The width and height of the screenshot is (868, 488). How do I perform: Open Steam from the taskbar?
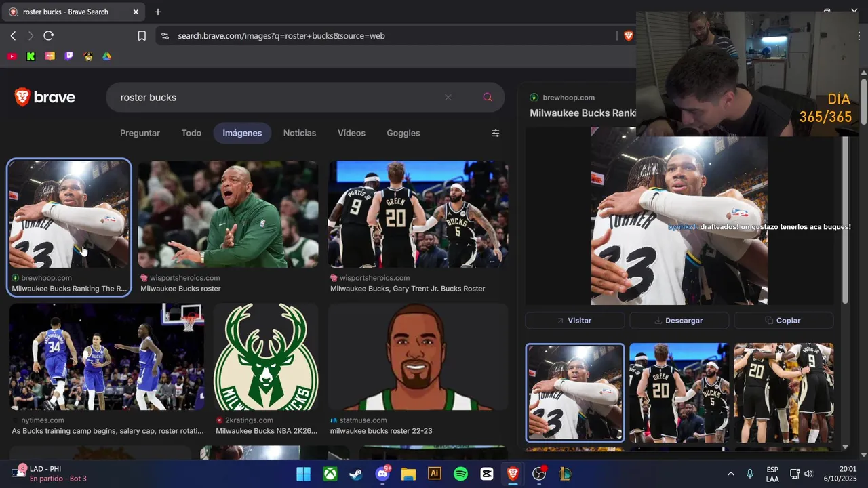pos(356,474)
